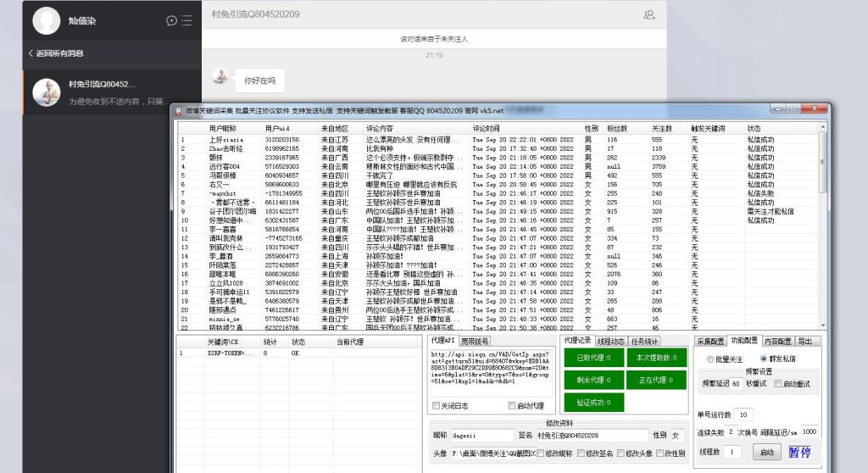The image size is (868, 473).
Task: Open the list menu icon beside the username
Action: pos(186,20)
